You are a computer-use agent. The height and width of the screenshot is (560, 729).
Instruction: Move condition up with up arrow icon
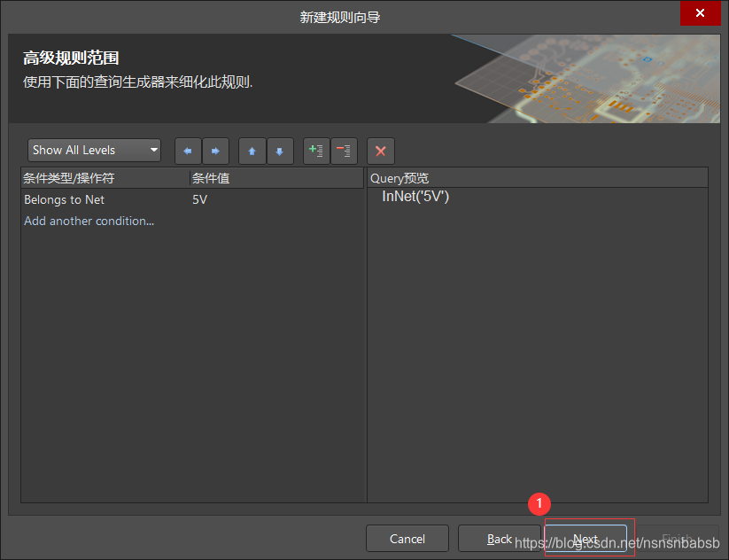[252, 151]
